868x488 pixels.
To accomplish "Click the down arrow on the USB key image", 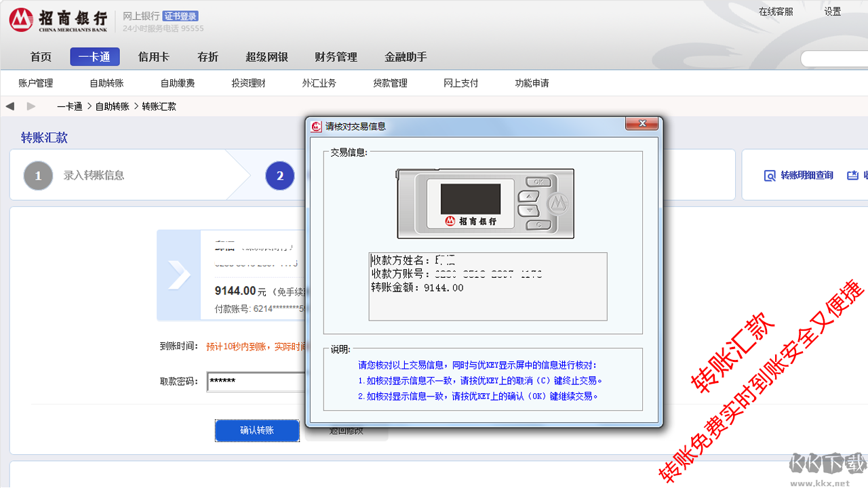I will 528,210.
